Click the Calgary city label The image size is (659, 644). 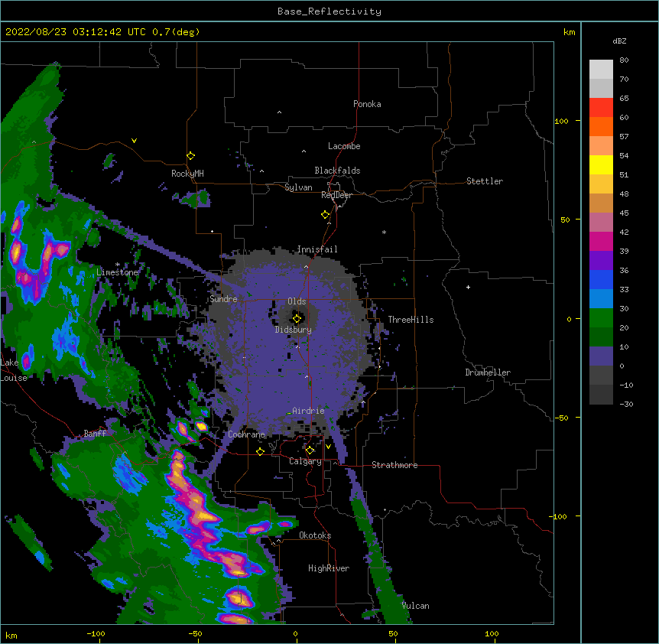tap(305, 461)
